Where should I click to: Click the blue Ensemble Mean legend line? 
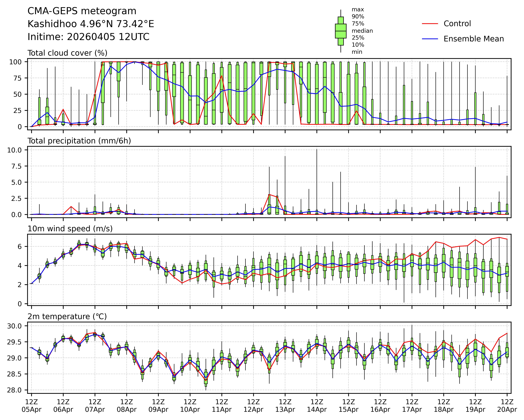pos(430,39)
